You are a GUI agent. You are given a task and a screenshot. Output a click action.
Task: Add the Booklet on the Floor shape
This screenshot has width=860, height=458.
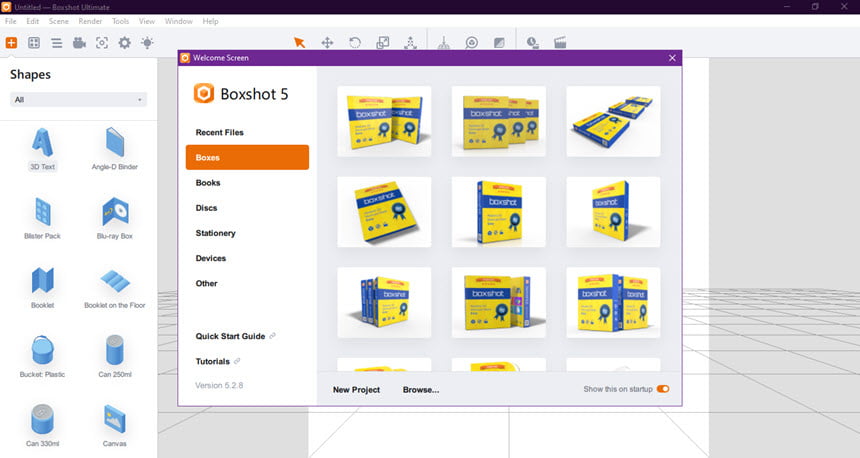point(115,287)
